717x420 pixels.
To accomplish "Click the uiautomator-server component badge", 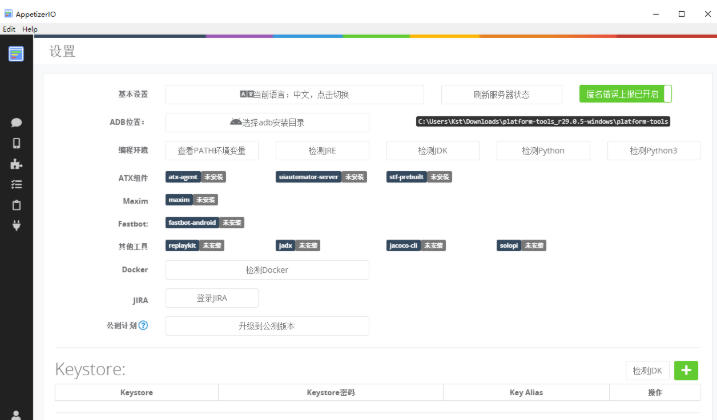I will click(x=321, y=177).
